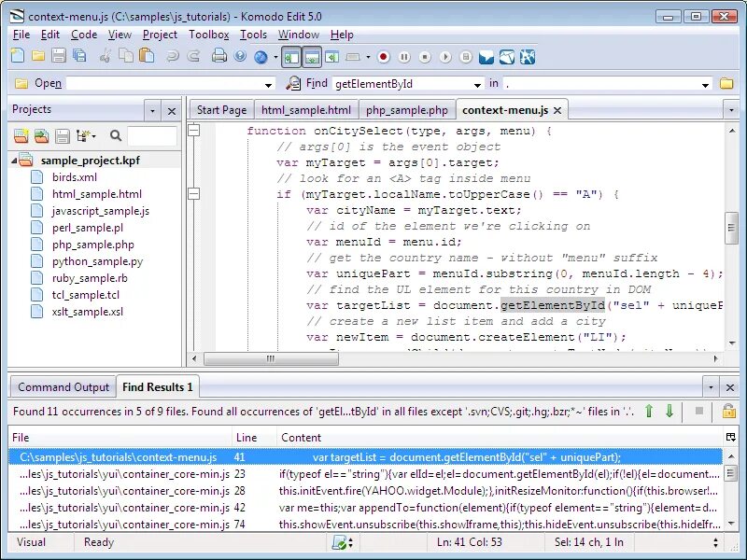Viewport: 747px width, 560px height.
Task: Click the Print toolbar icon
Action: click(219, 56)
